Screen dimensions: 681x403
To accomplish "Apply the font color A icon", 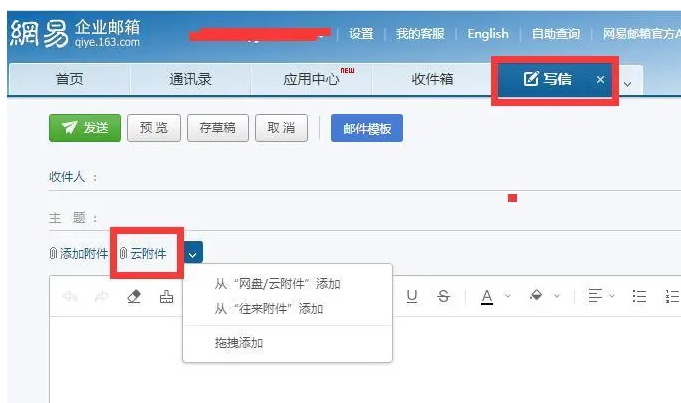I will [487, 297].
